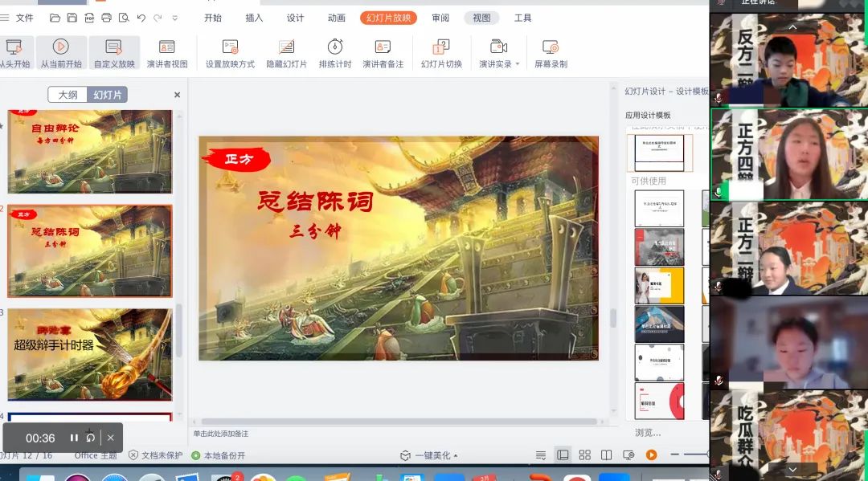This screenshot has height=481, width=868.
Task: Start slideshow from beginning (从头开始)
Action: [x=14, y=53]
